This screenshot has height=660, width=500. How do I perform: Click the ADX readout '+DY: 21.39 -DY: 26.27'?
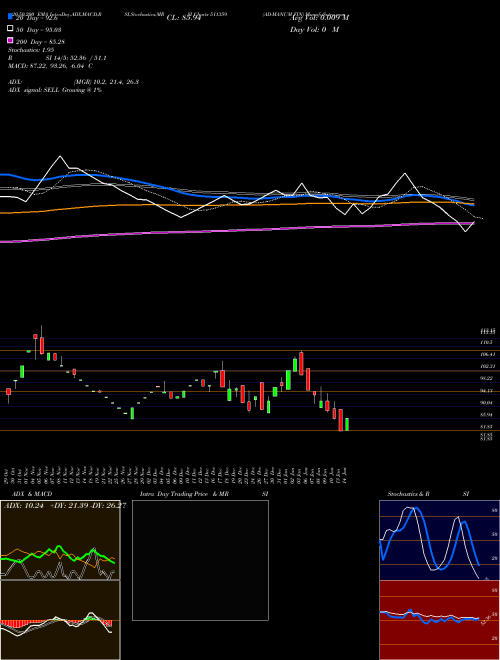click(88, 506)
